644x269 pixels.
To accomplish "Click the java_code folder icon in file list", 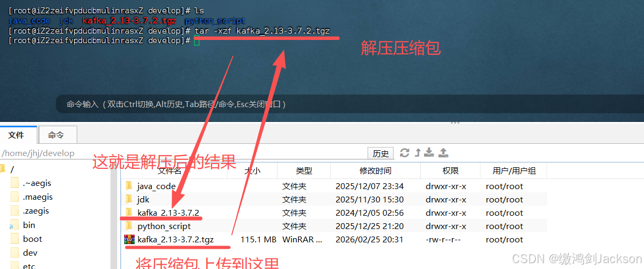I will point(129,186).
